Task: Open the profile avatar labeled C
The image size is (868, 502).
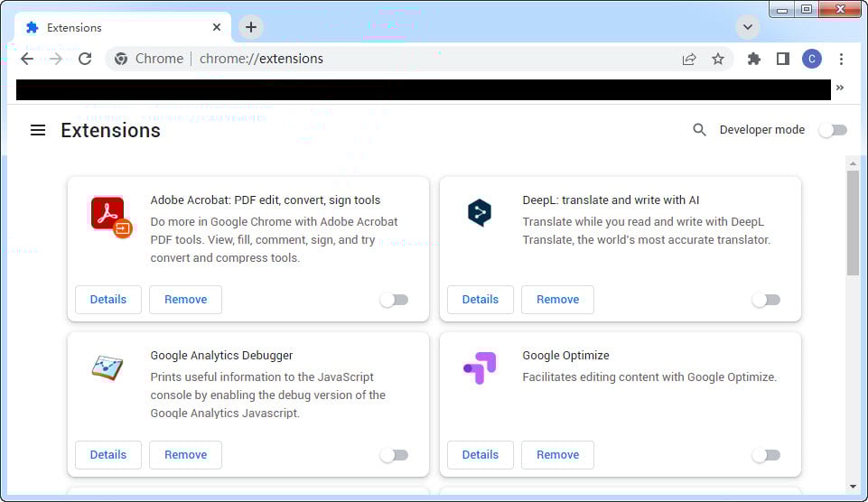Action: (811, 59)
